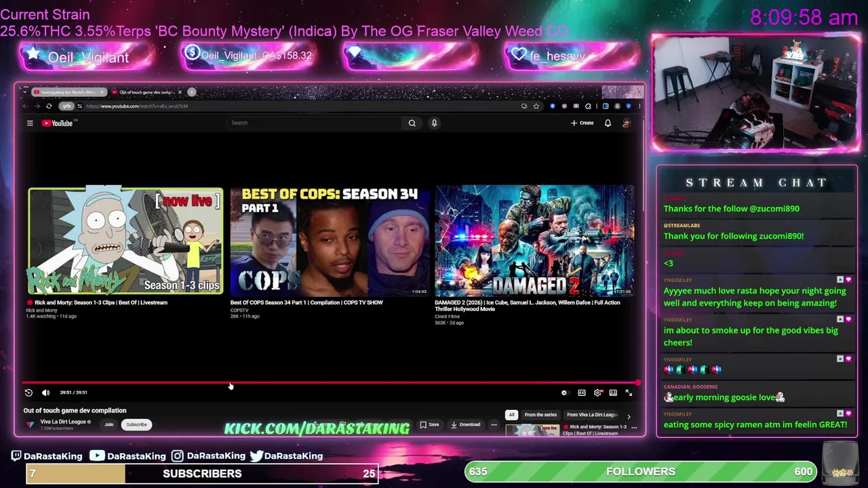868x488 pixels.
Task: Save the video to a playlist
Action: pos(429,425)
